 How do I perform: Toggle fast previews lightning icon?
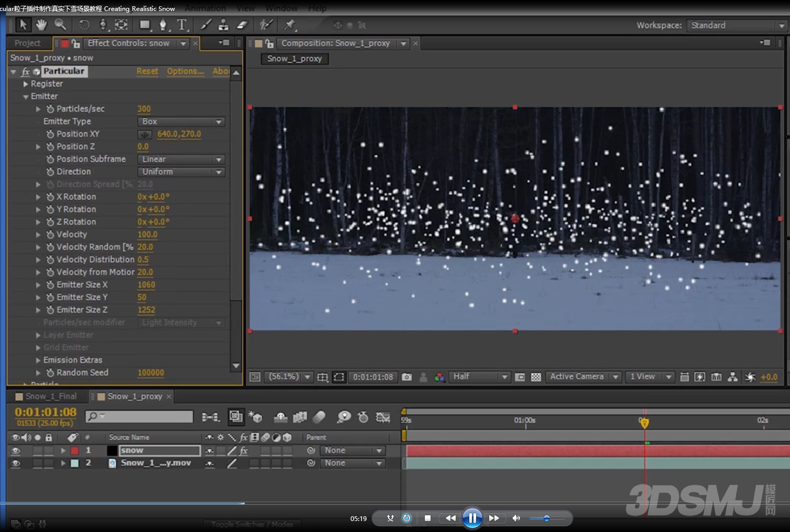pyautogui.click(x=700, y=377)
